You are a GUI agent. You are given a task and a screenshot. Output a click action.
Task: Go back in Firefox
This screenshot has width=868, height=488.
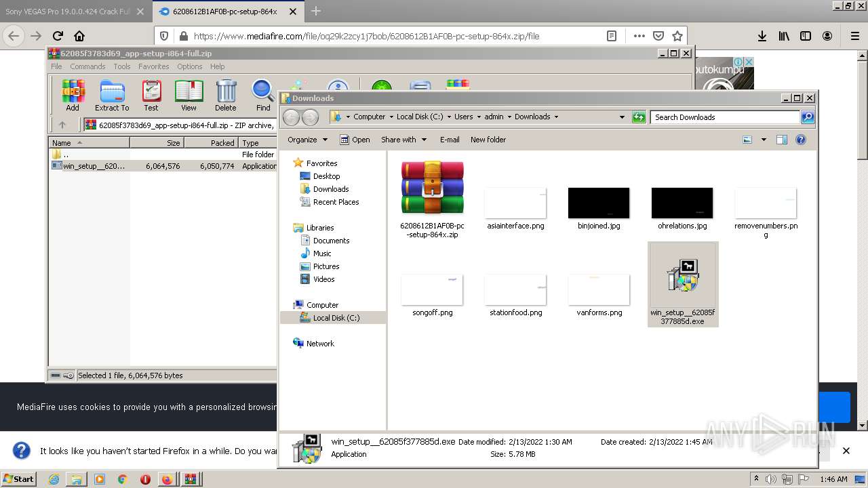[14, 36]
